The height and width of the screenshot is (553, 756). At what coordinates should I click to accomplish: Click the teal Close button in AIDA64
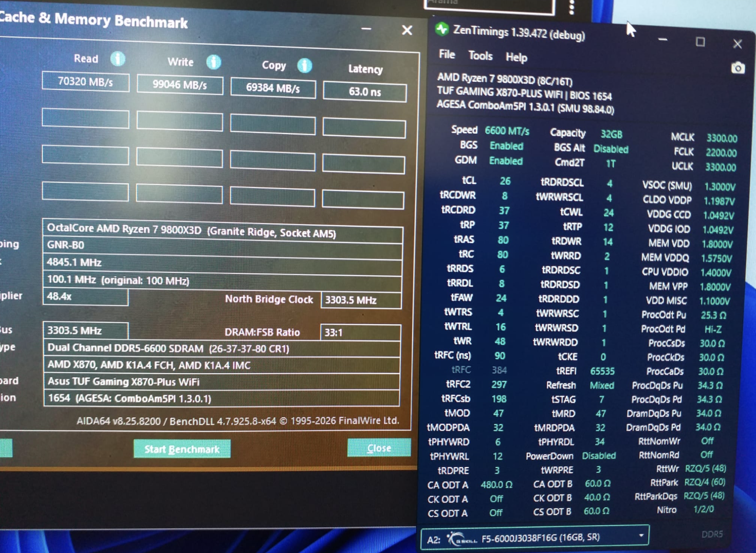click(379, 448)
